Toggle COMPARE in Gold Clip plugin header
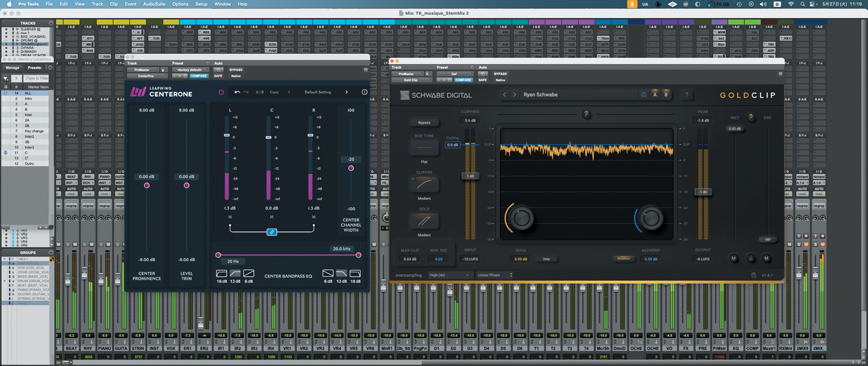Image resolution: width=868 pixels, height=366 pixels. [x=463, y=80]
